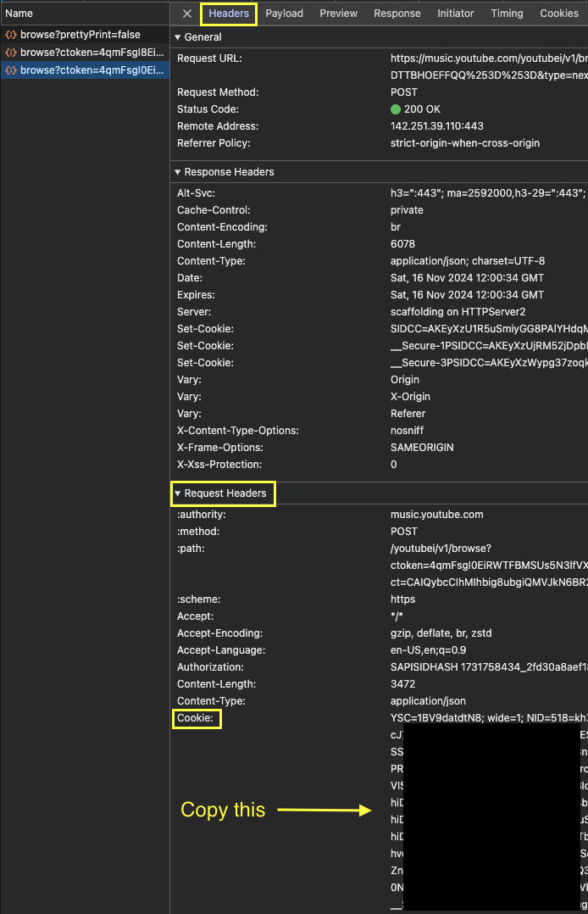588x914 pixels.
Task: Show the Cookies tab
Action: 559,14
